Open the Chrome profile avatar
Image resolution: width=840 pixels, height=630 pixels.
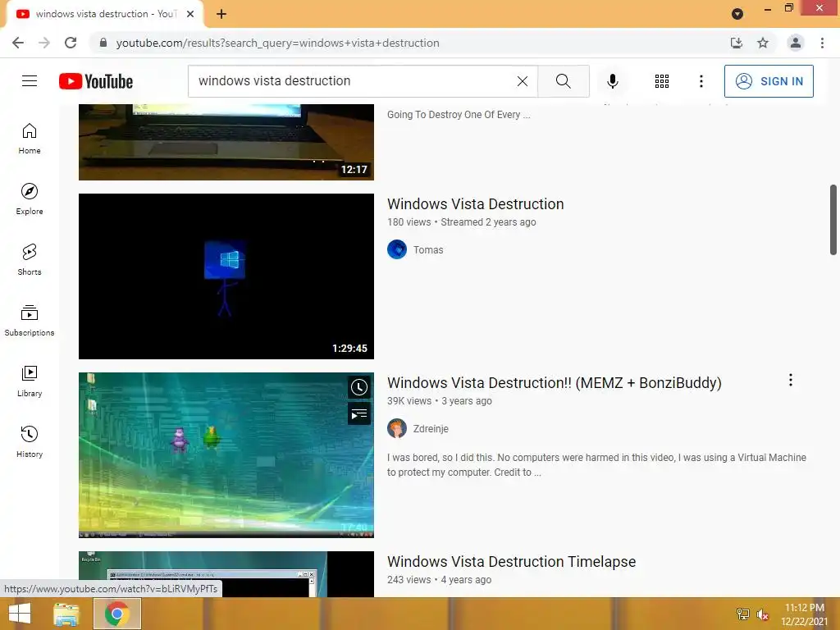(x=796, y=43)
